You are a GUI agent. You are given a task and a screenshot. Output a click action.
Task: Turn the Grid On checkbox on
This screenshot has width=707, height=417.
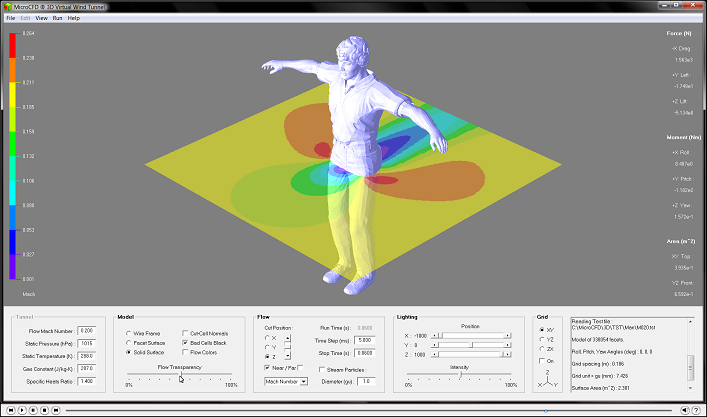[542, 361]
